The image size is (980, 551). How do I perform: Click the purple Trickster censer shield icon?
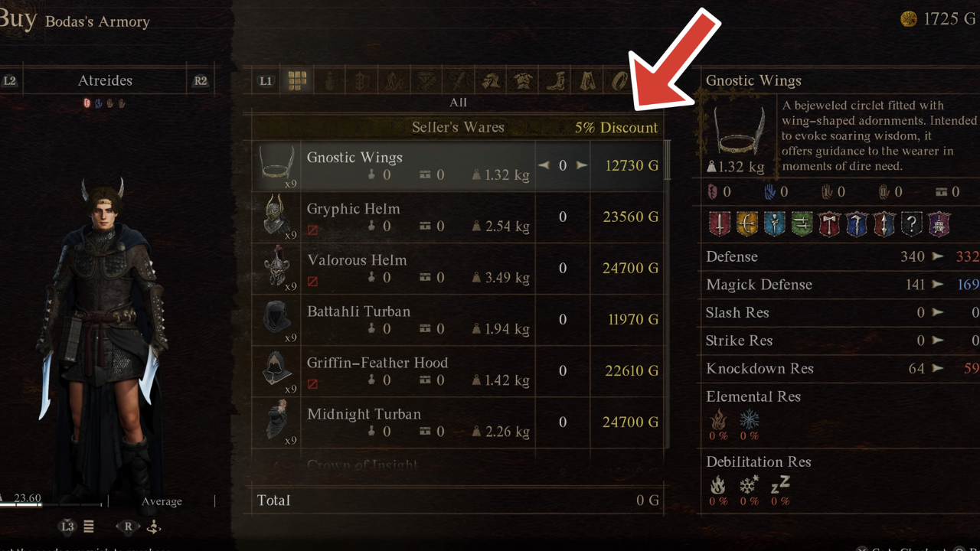coord(939,223)
